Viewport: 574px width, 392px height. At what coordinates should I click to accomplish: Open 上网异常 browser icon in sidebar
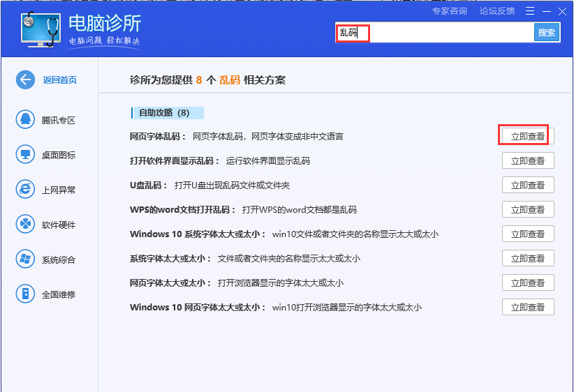[x=26, y=189]
